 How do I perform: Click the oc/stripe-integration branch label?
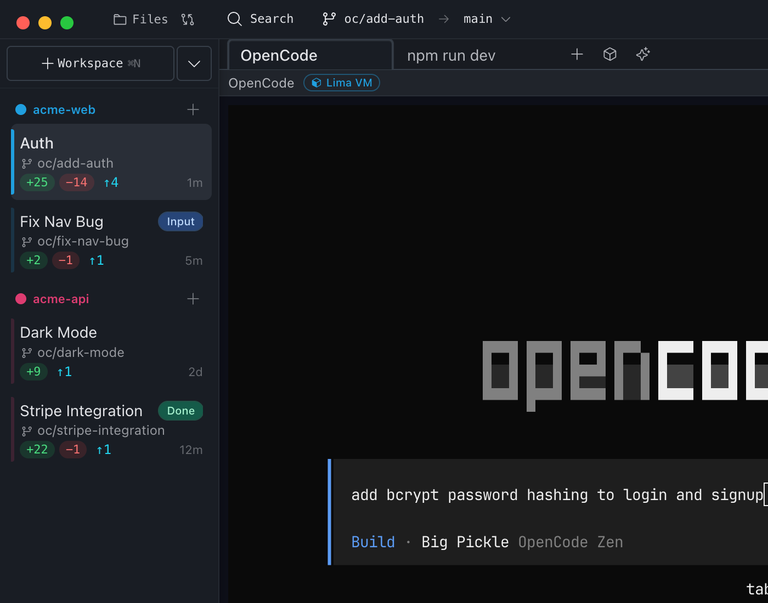point(101,431)
